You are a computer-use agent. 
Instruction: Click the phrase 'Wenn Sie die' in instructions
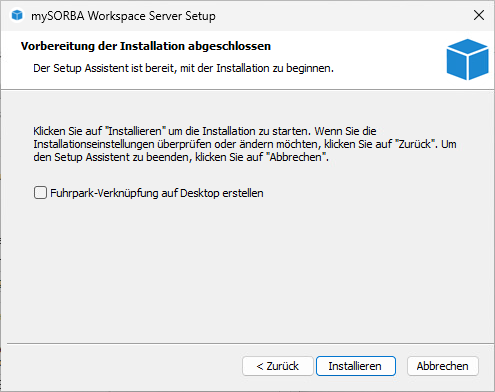tap(345, 131)
